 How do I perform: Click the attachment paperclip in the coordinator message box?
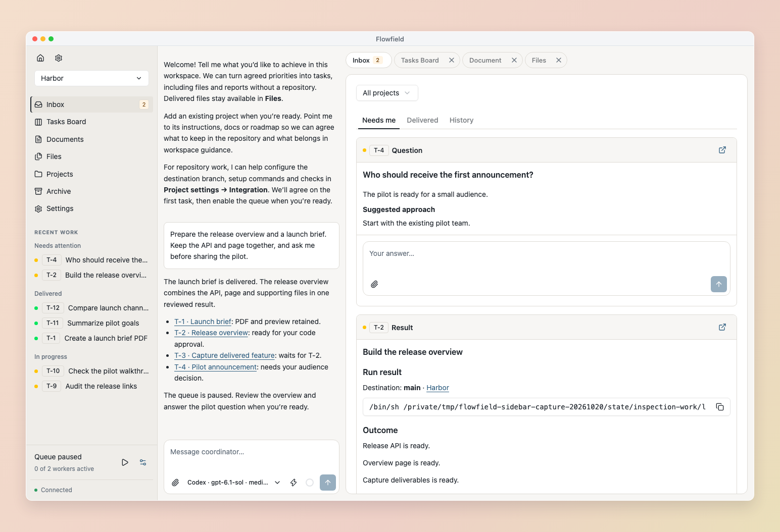175,483
